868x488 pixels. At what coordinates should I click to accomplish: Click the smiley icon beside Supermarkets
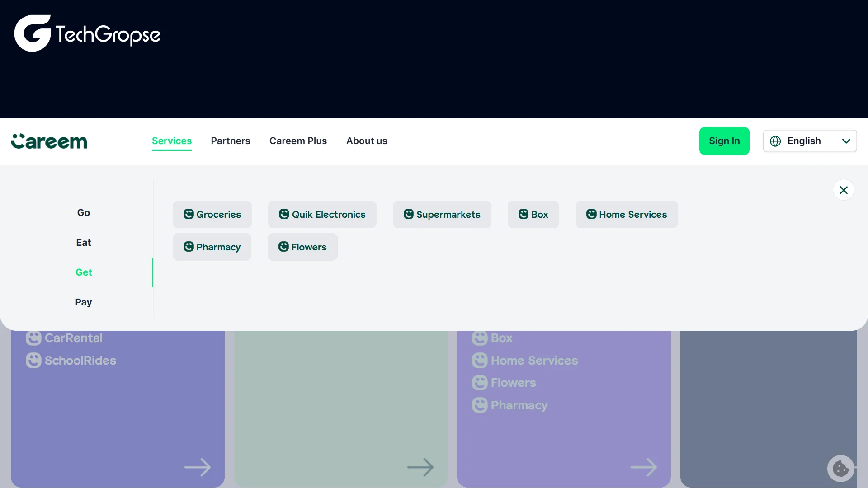click(409, 214)
